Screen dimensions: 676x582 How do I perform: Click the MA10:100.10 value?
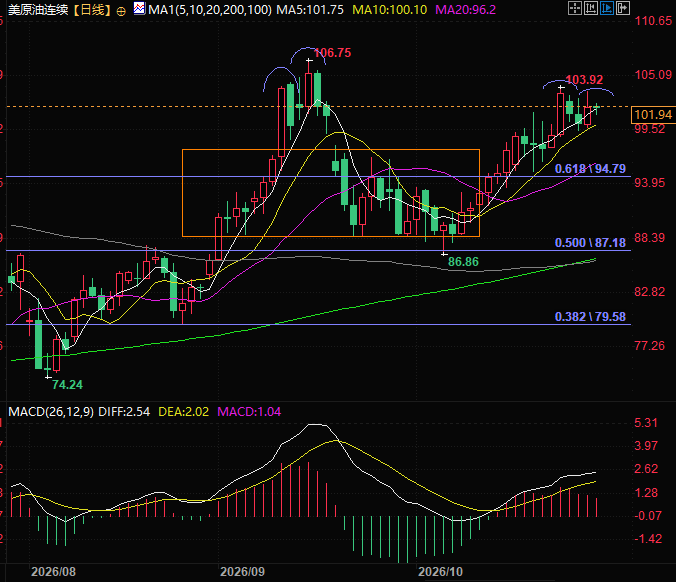coord(389,9)
